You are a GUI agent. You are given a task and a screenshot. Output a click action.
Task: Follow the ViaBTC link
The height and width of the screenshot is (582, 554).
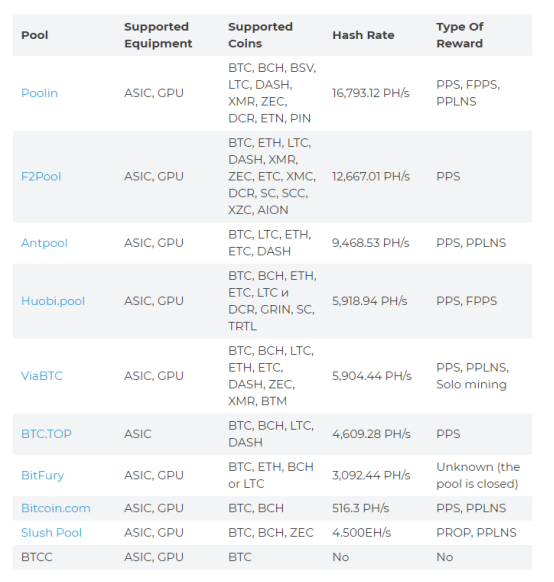tap(42, 376)
